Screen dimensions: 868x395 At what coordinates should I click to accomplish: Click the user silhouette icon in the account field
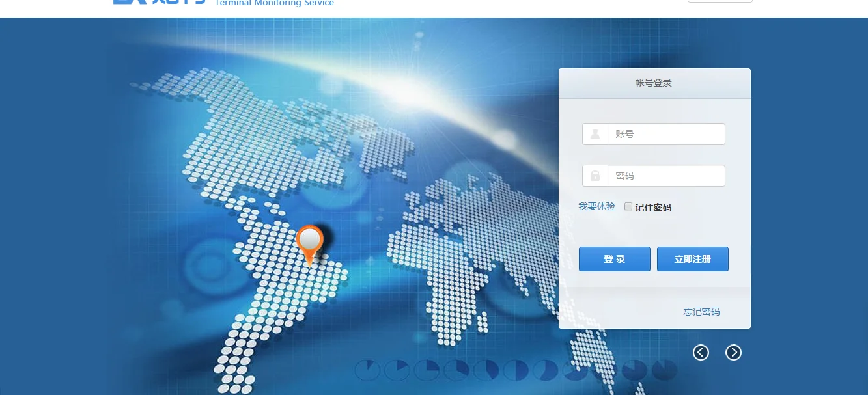(595, 133)
